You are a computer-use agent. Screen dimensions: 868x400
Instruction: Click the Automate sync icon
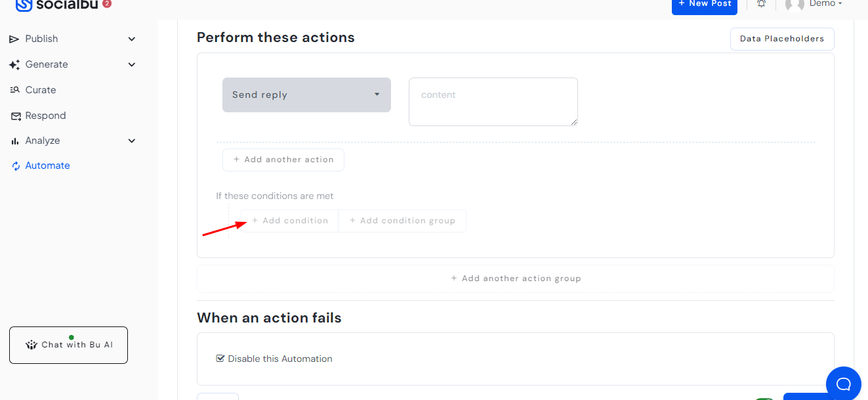pos(14,166)
